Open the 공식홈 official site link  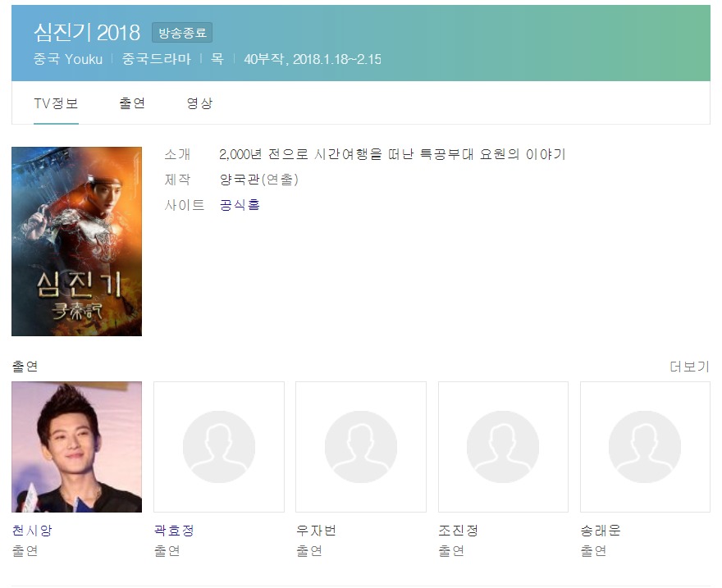(240, 205)
